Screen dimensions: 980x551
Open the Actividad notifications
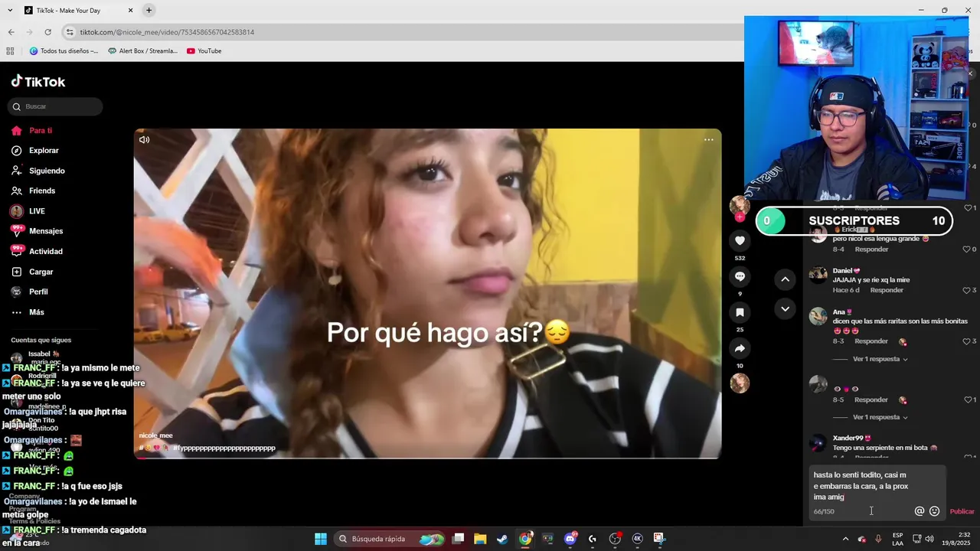[46, 251]
